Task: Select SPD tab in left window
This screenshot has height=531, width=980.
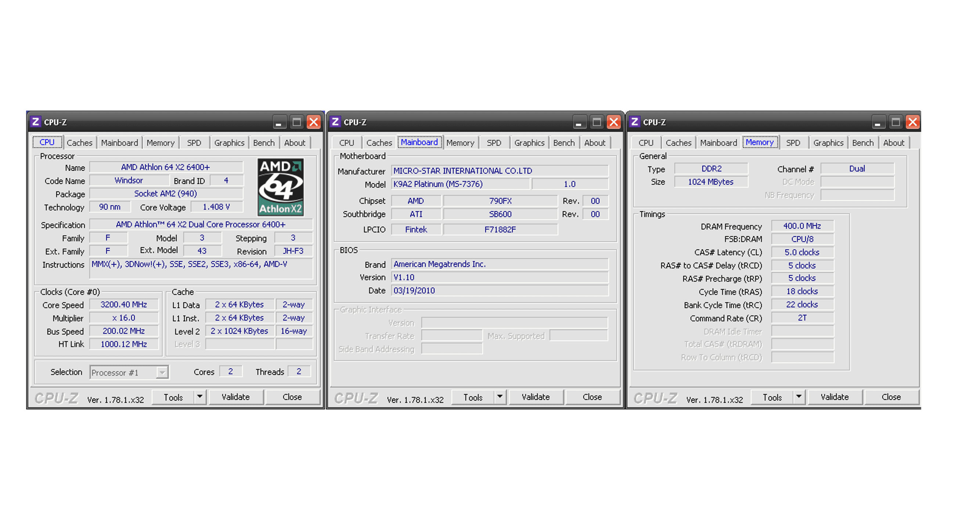Action: tap(194, 142)
